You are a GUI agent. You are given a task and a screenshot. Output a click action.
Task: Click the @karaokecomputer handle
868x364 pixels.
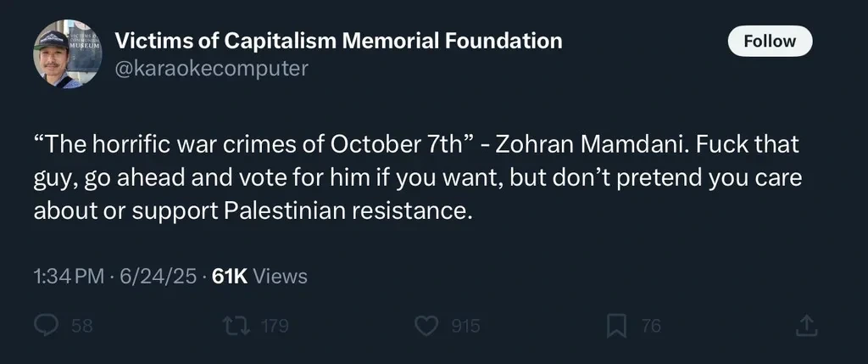coord(211,68)
